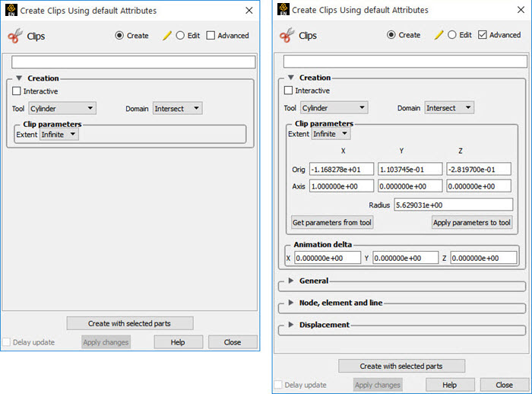Click Close button in right dialog
532x394 pixels.
(x=505, y=385)
